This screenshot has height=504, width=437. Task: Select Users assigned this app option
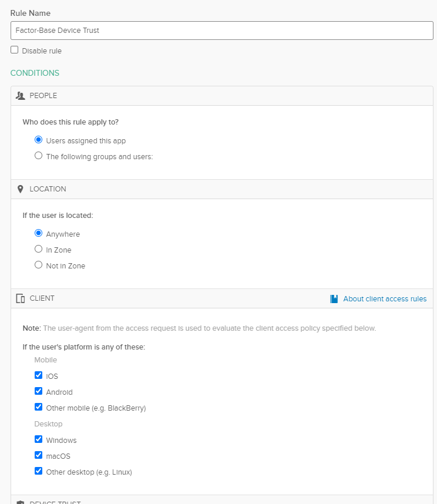[x=39, y=140]
